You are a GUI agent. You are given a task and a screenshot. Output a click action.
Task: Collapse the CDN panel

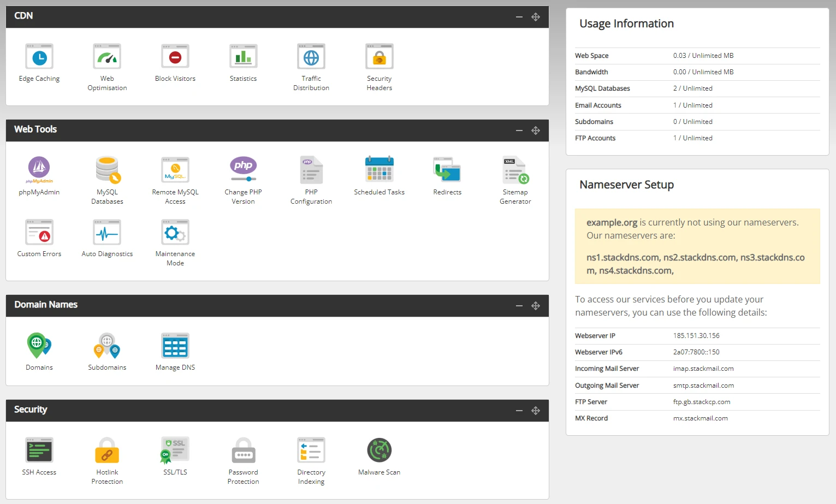pyautogui.click(x=519, y=17)
